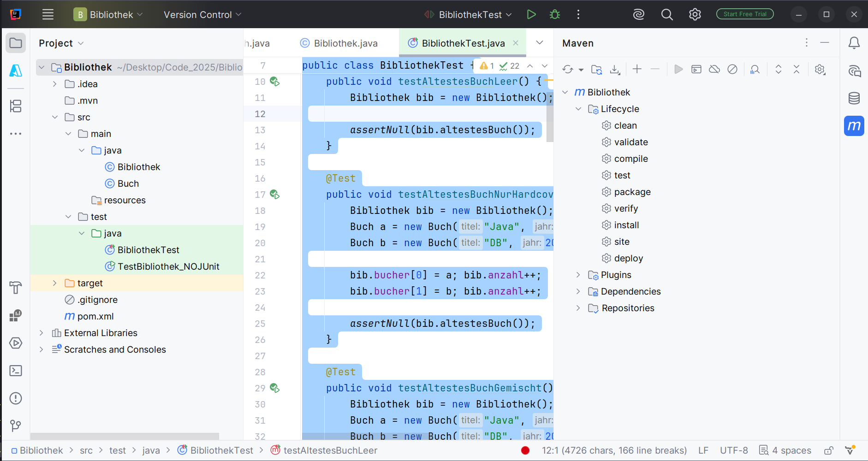Toggle the file read-only lock icon
868x461 pixels.
829,450
